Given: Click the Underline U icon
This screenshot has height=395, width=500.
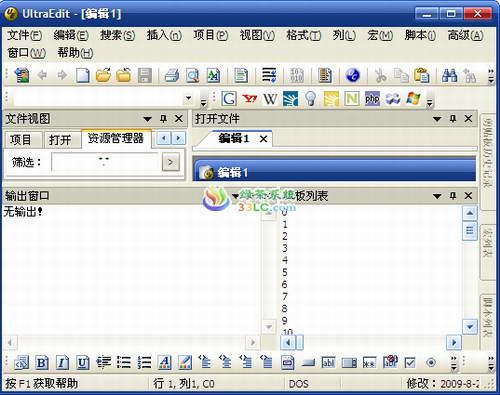Looking at the screenshot, I should [x=82, y=362].
